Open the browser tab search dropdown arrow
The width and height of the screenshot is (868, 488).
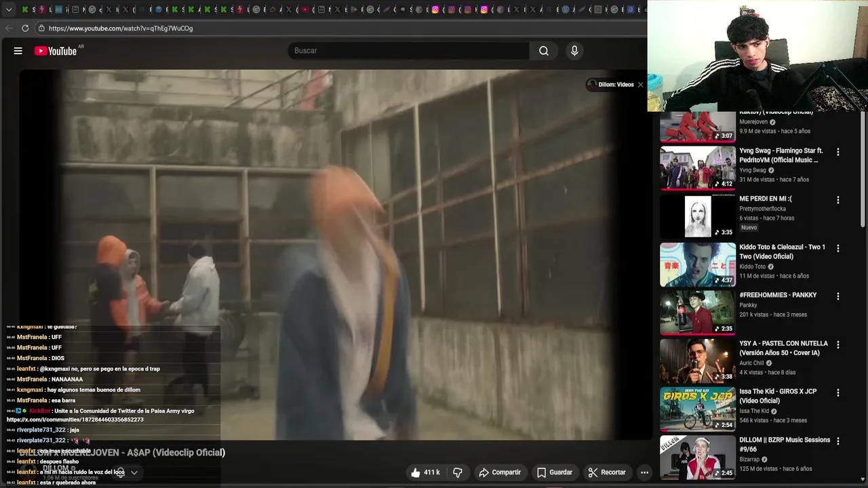(9, 9)
